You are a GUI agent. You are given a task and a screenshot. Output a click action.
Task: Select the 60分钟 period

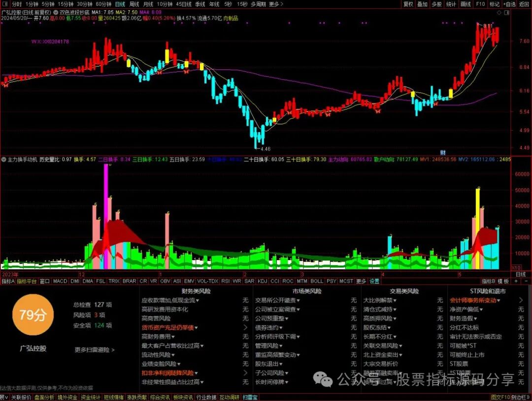(x=103, y=4)
